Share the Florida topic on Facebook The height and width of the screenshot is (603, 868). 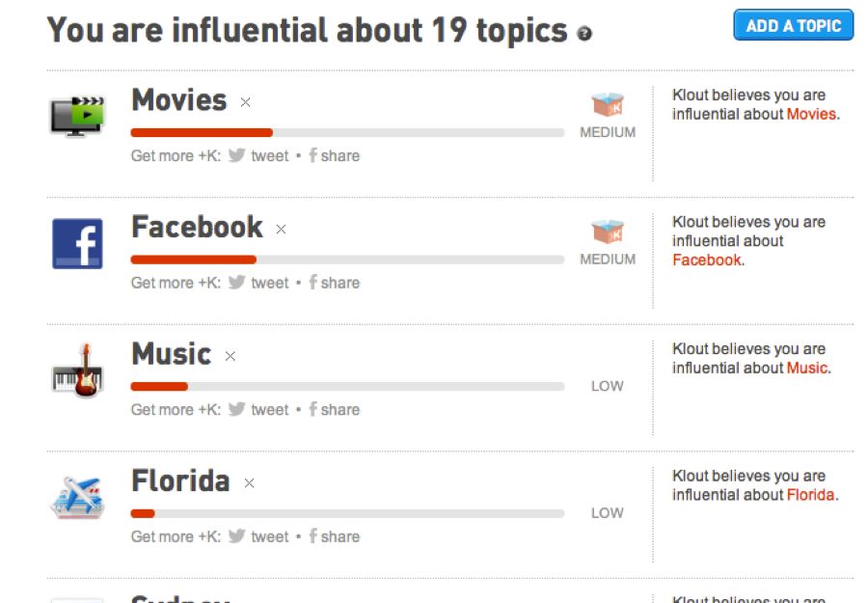tap(339, 536)
